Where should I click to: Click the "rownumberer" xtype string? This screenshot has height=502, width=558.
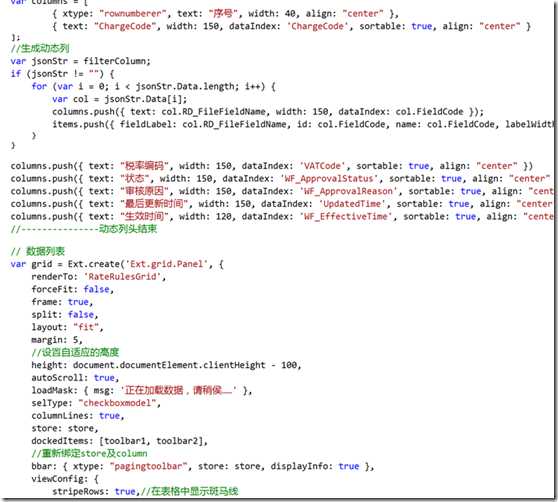tap(133, 14)
